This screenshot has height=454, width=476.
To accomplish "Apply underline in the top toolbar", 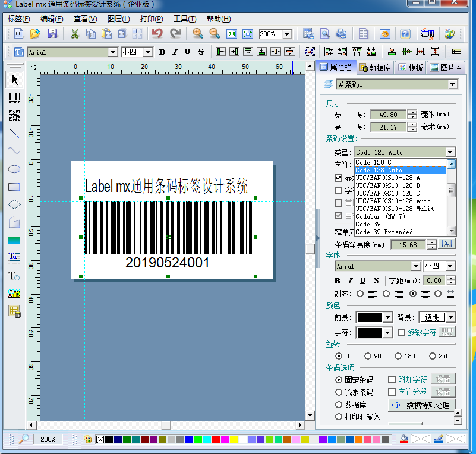I will pos(187,52).
